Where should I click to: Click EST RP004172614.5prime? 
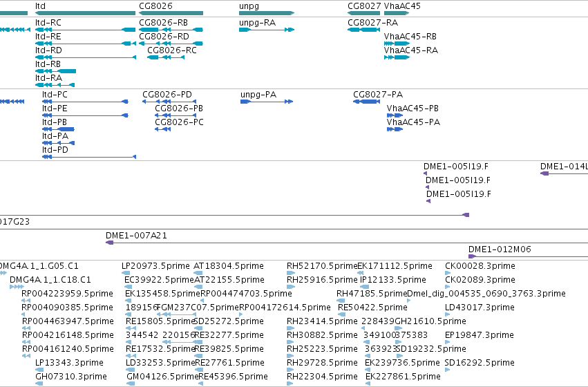tap(285, 308)
